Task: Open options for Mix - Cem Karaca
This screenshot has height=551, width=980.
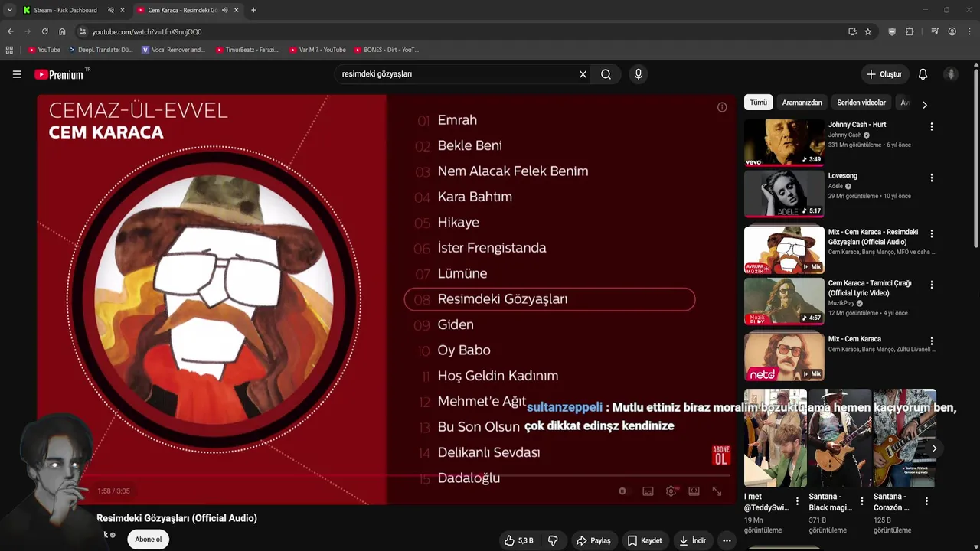Action: pyautogui.click(x=932, y=341)
